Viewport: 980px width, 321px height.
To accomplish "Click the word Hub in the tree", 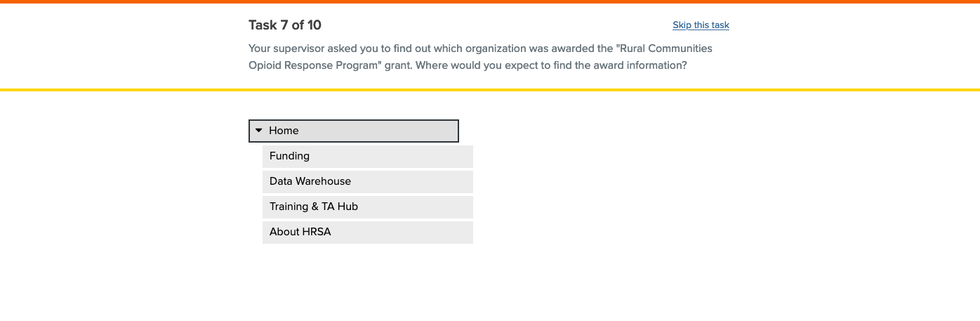I will tap(347, 207).
